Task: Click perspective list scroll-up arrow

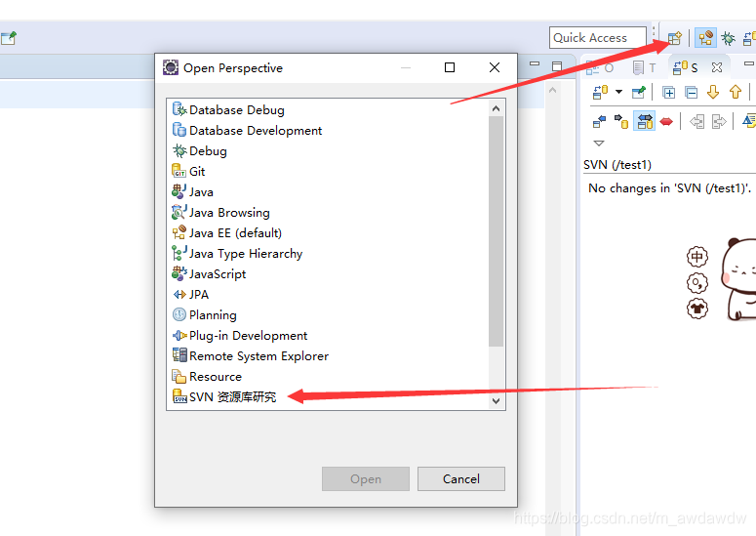Action: pyautogui.click(x=496, y=109)
